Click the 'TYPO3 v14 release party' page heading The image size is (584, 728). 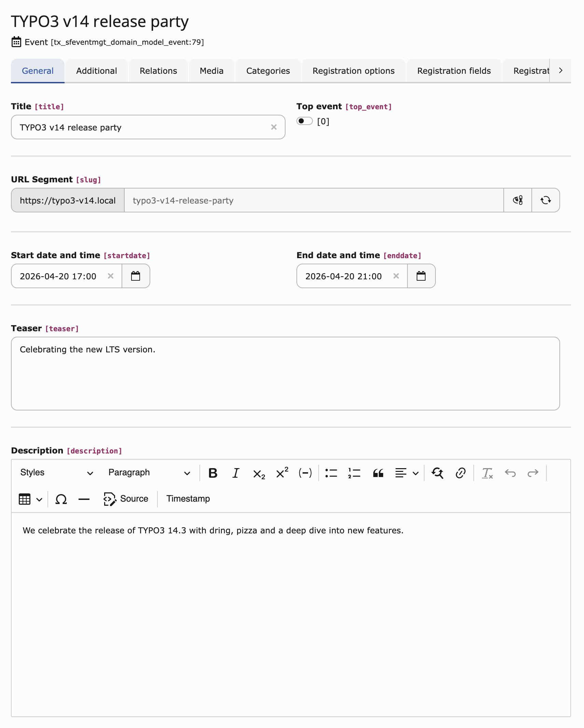pos(100,22)
